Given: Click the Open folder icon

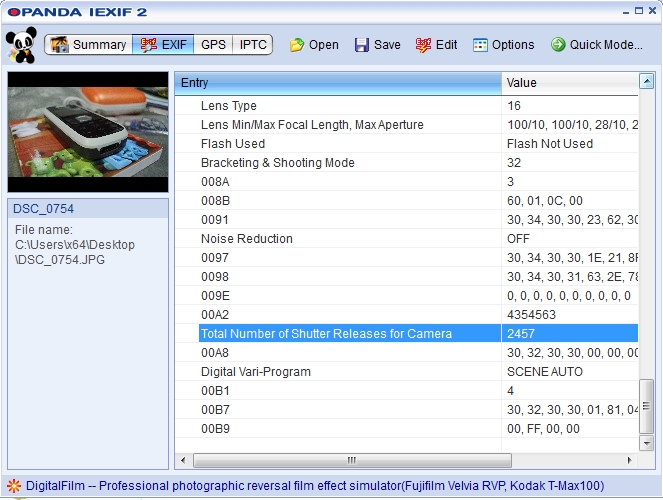Looking at the screenshot, I should coord(297,45).
